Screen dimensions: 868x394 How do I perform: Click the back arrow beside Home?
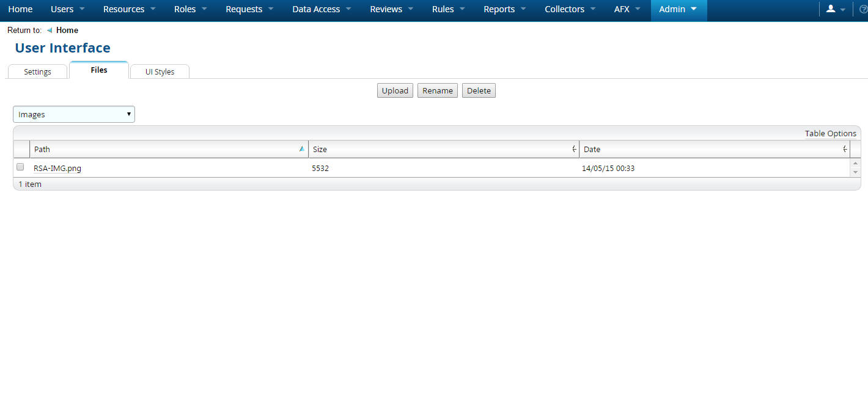pos(50,30)
